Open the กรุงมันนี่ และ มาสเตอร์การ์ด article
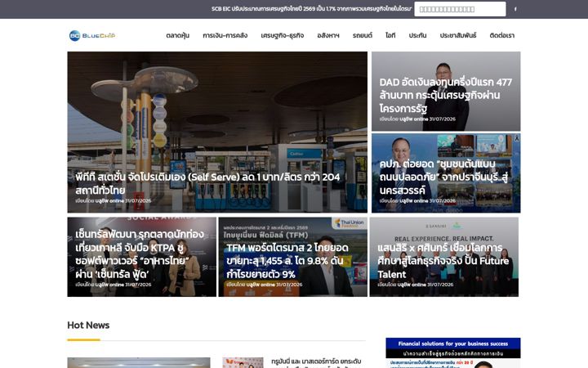 click(x=316, y=362)
